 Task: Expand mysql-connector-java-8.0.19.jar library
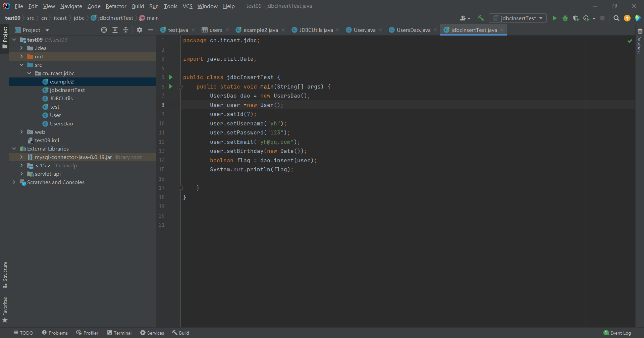21,157
